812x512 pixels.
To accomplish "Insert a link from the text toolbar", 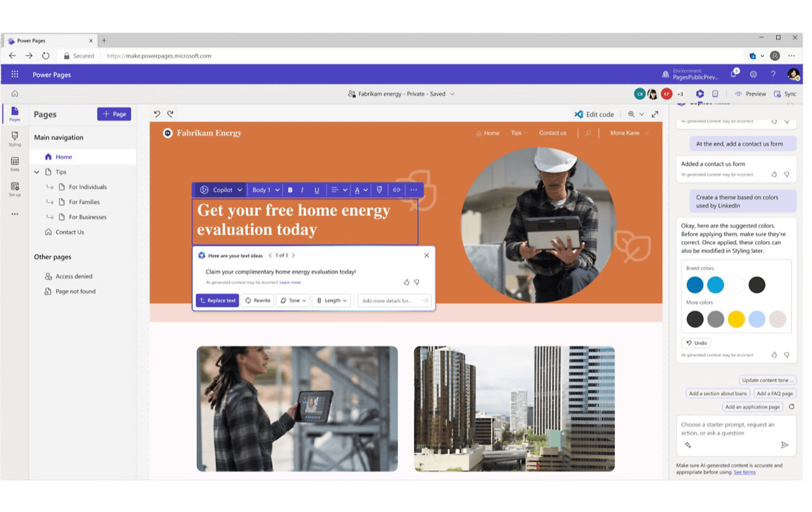I will 397,190.
